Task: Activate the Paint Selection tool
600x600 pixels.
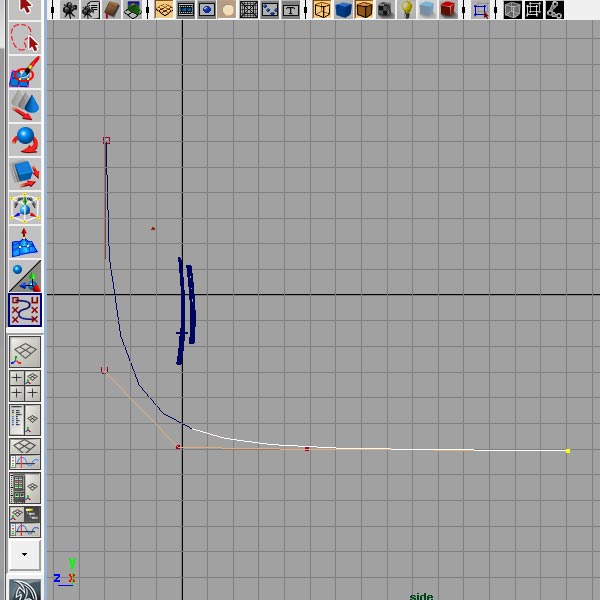Action: tap(24, 72)
